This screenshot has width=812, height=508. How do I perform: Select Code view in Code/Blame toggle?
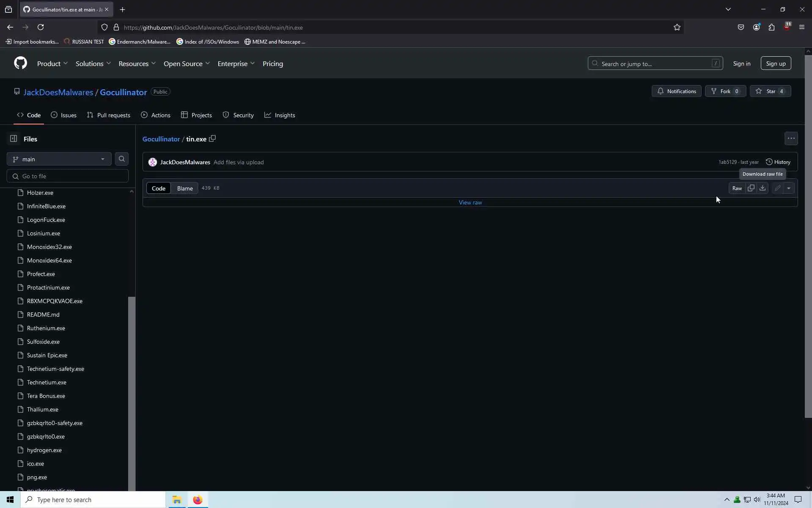tap(159, 188)
